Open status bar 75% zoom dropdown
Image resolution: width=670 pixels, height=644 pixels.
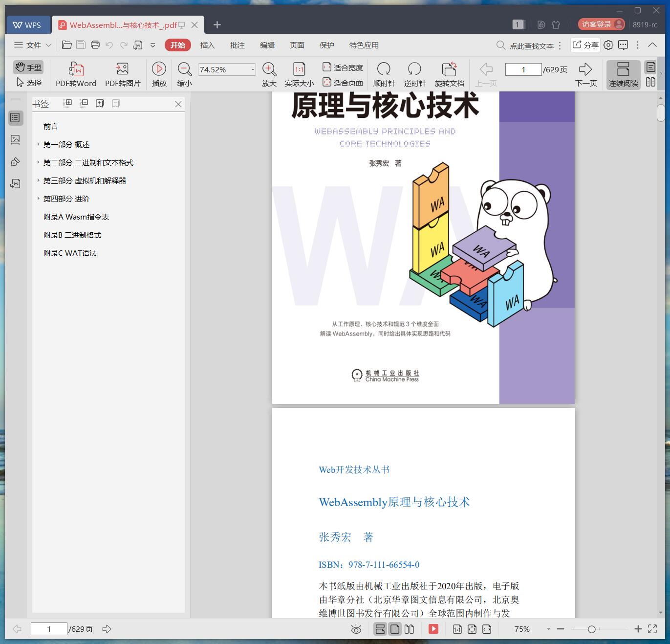pyautogui.click(x=549, y=629)
